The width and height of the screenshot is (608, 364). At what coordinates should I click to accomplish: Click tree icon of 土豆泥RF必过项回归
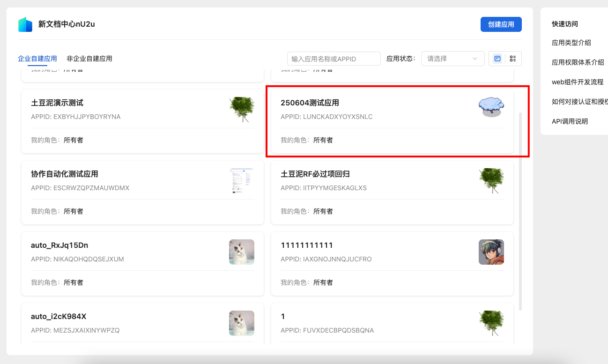(x=491, y=181)
